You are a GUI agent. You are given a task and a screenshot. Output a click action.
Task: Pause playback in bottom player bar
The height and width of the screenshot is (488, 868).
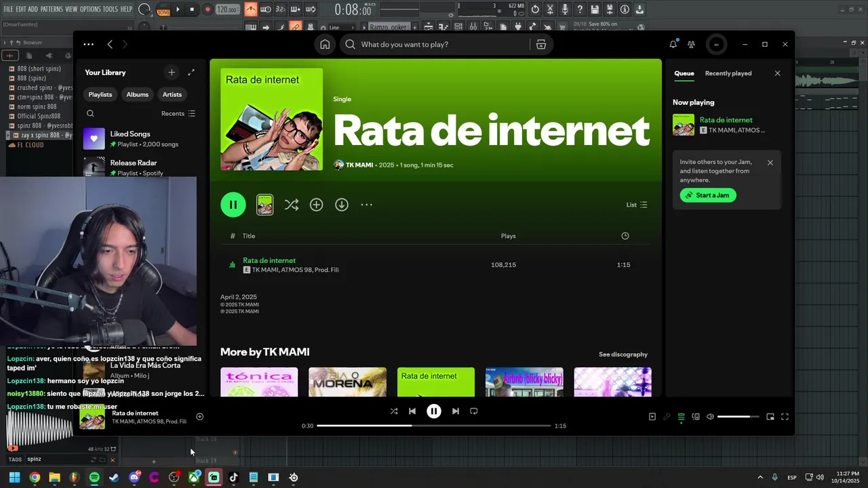click(x=434, y=411)
